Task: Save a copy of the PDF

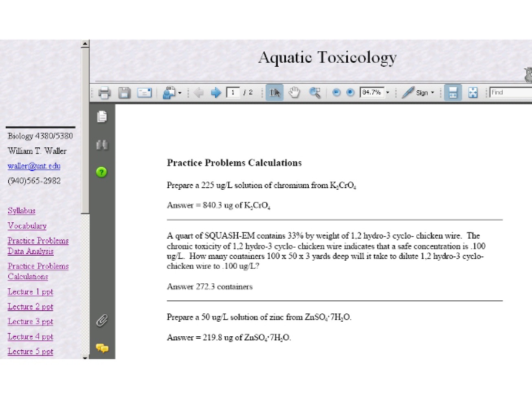Action: click(x=124, y=93)
